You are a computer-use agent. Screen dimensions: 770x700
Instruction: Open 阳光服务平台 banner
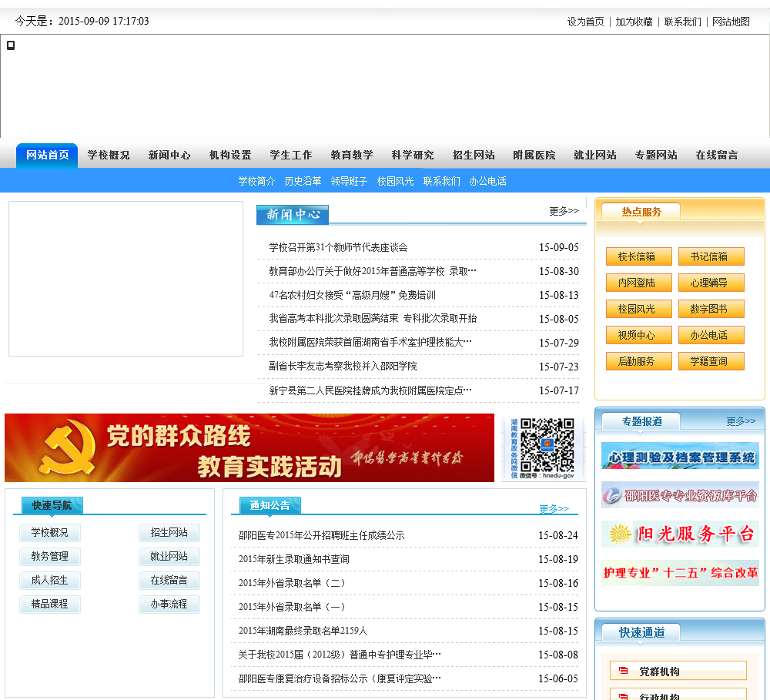(680, 534)
